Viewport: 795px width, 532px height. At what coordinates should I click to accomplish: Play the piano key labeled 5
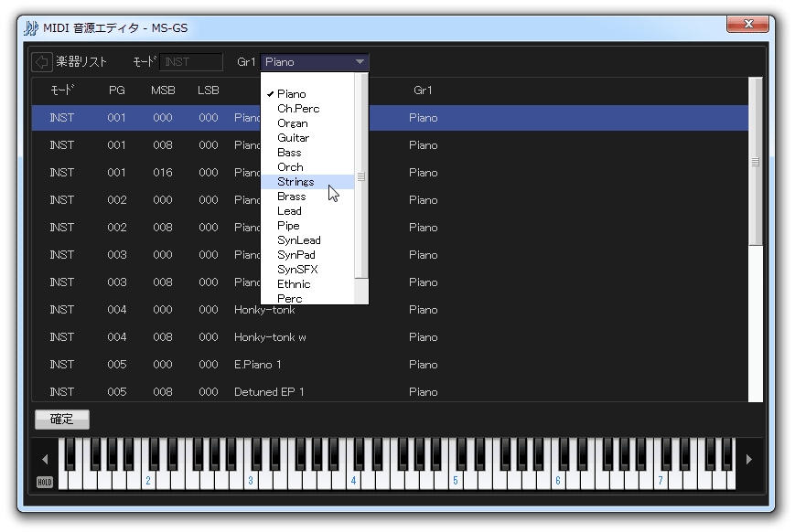(x=456, y=480)
